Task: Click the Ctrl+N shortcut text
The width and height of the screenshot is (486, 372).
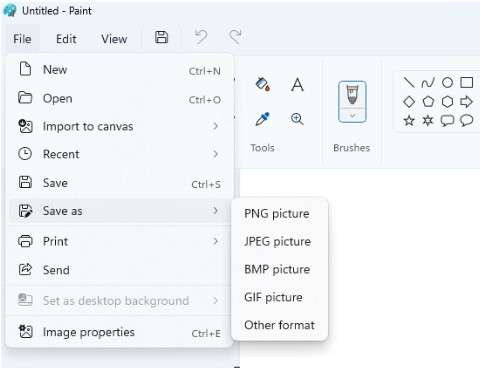Action: [205, 71]
